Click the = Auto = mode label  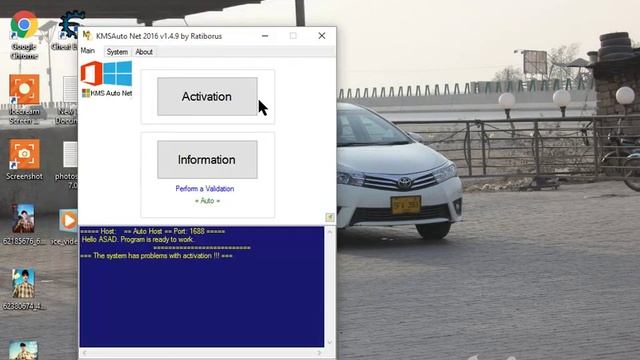207,201
